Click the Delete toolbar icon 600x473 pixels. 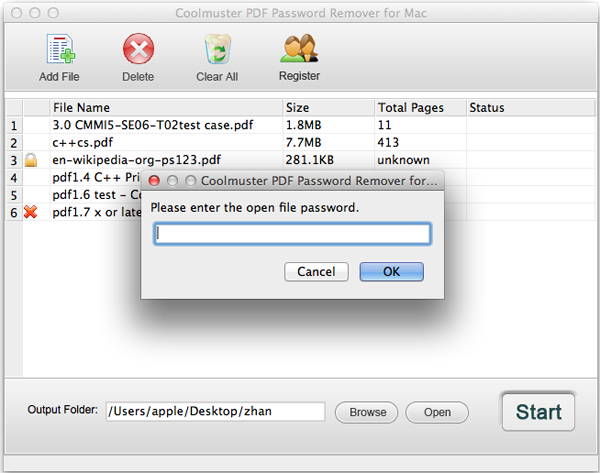click(x=138, y=50)
